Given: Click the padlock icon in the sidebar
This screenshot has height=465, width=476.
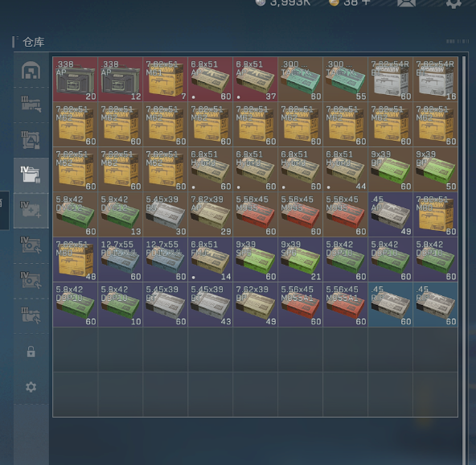Looking at the screenshot, I should pyautogui.click(x=31, y=352).
